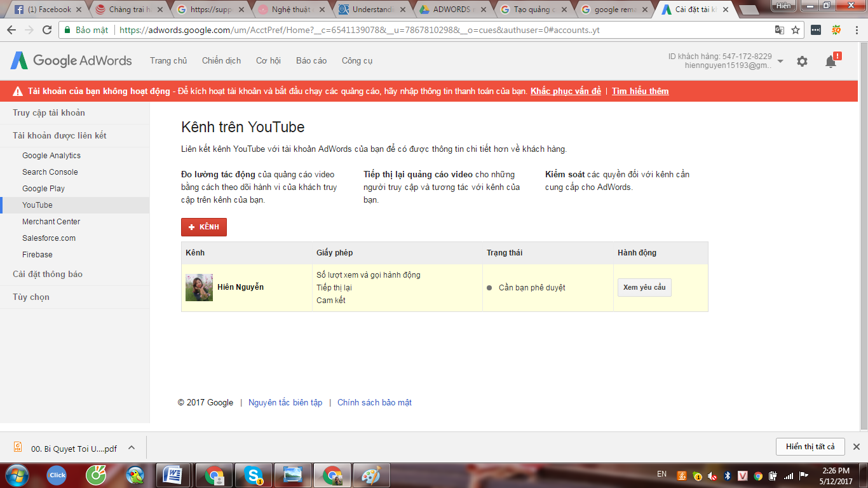This screenshot has height=488, width=868.
Task: Click the Hiên Nguyễn channel thumbnail
Action: (x=199, y=287)
